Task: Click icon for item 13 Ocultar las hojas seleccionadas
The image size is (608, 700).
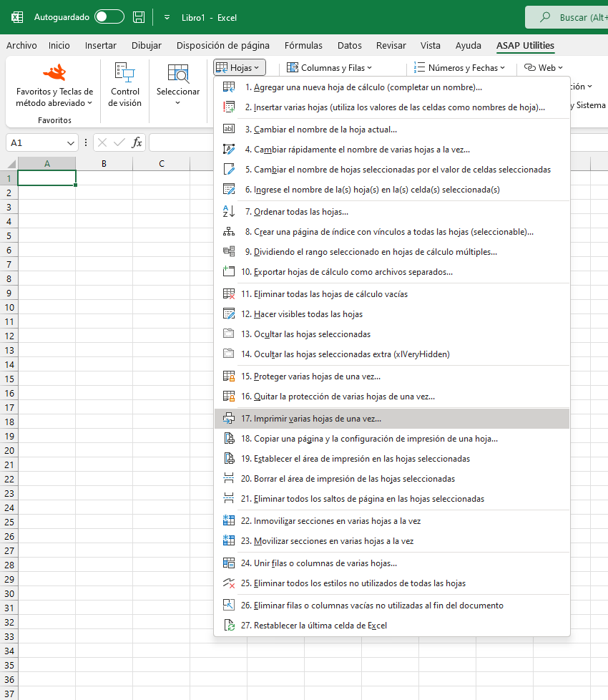Action: [229, 334]
